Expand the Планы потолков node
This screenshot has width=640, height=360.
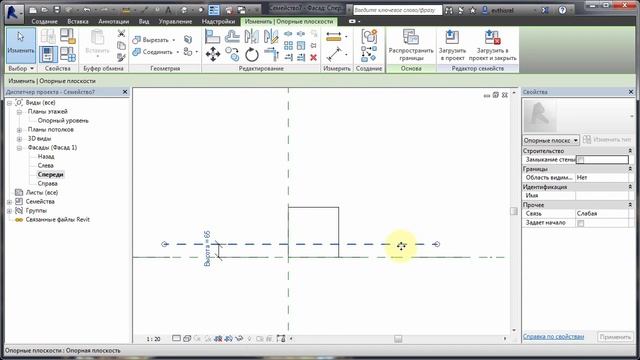click(x=19, y=130)
